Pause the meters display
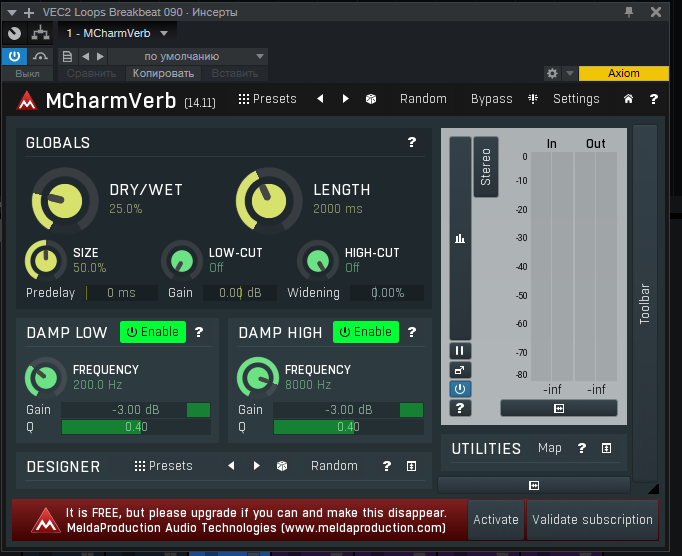The width and height of the screenshot is (682, 556). pyautogui.click(x=460, y=351)
